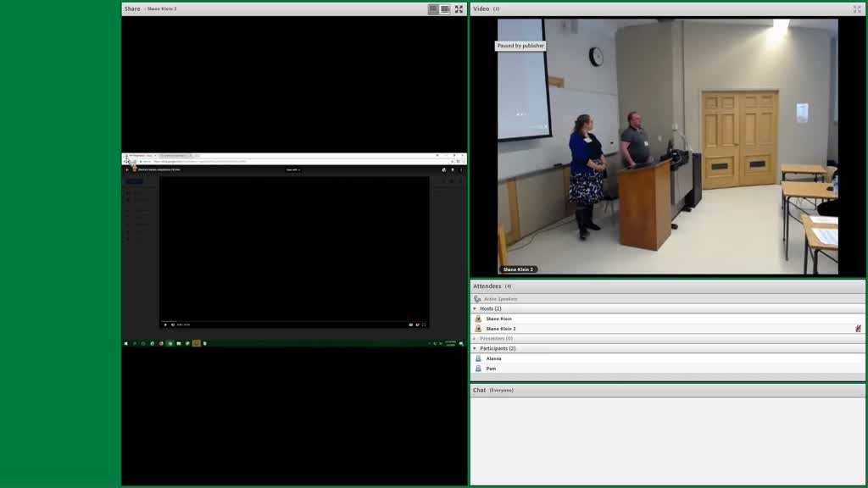The width and height of the screenshot is (868, 488).
Task: Maximize the Video pod with its fullscreen icon
Action: pos(858,8)
